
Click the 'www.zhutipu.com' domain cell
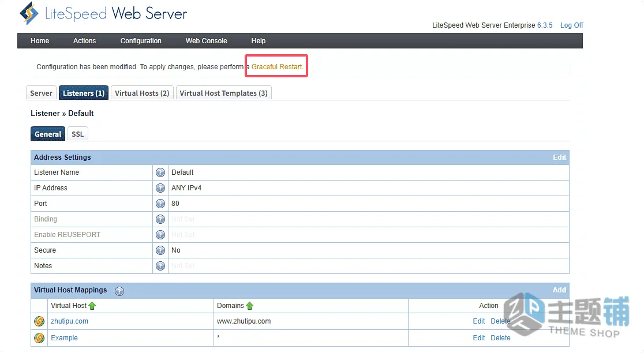pos(244,321)
